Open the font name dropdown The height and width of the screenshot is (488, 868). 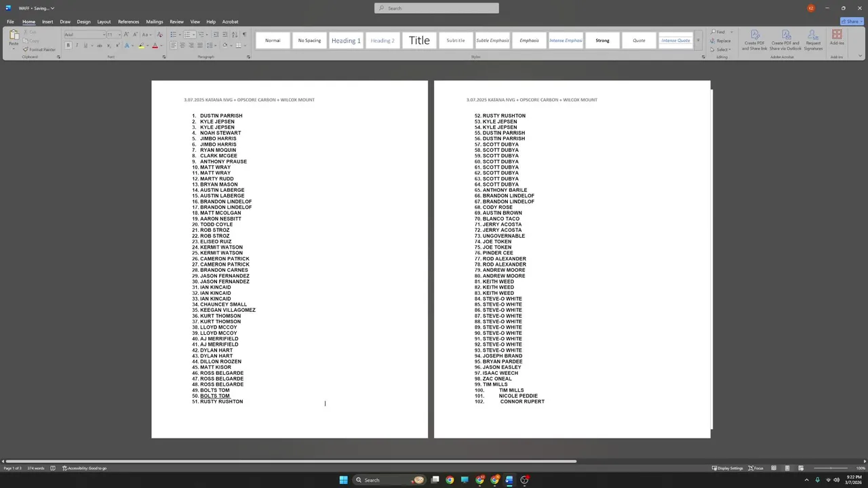(104, 35)
